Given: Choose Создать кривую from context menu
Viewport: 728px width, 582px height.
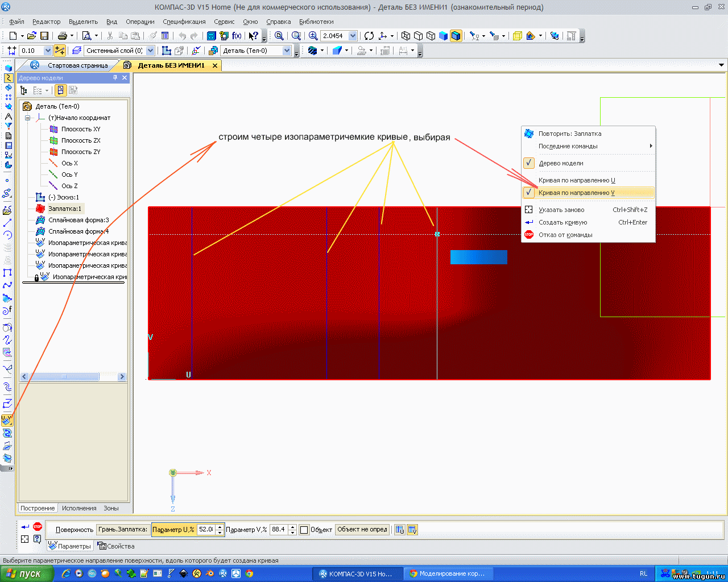Looking at the screenshot, I should coord(588,222).
